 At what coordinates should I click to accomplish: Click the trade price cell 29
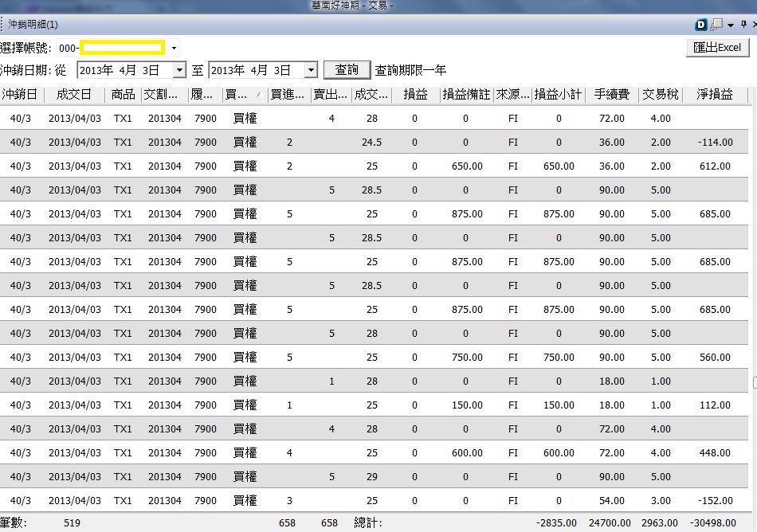coord(372,476)
